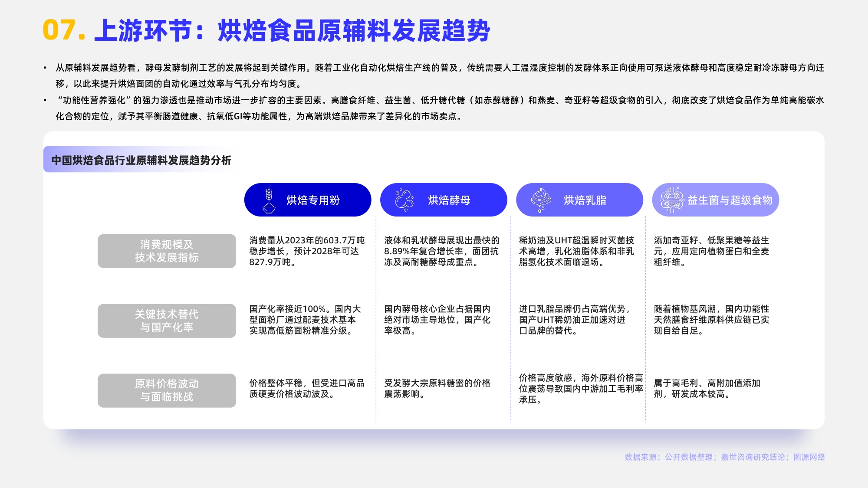The image size is (868, 488).
Task: Click the cell 稀奶油及UHT超温瞬时灭菌技术高增
Action: tap(577, 251)
